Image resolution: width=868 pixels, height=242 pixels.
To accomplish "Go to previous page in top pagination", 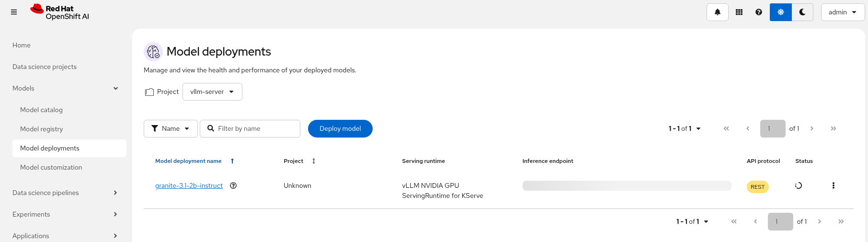I will (748, 128).
